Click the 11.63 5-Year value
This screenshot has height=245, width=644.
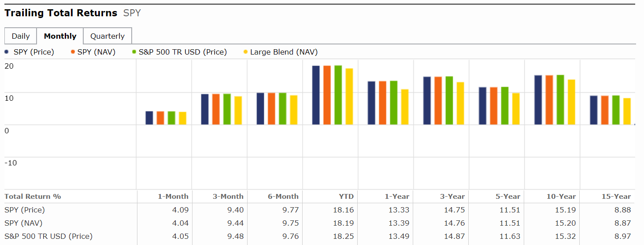510,236
